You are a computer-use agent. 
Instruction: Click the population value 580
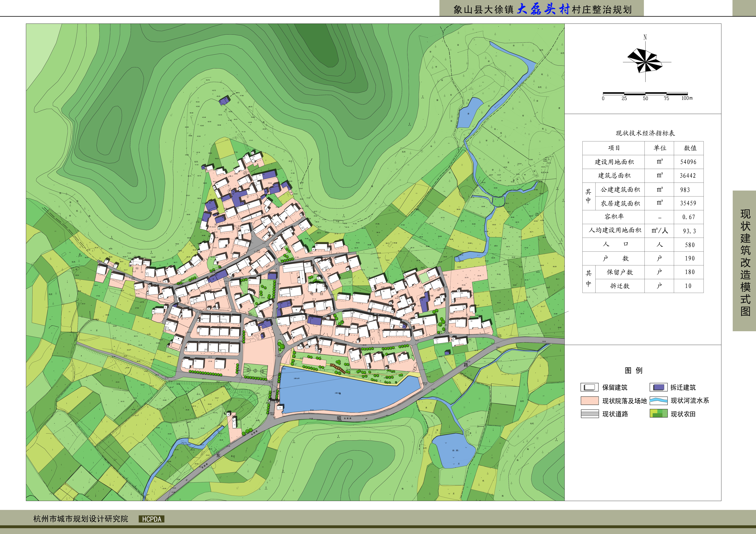[690, 245]
